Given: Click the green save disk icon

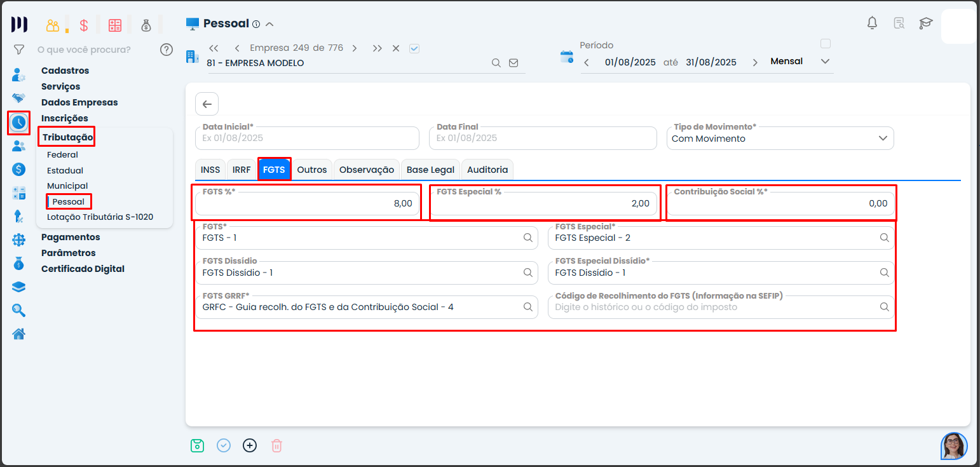Looking at the screenshot, I should pos(197,445).
